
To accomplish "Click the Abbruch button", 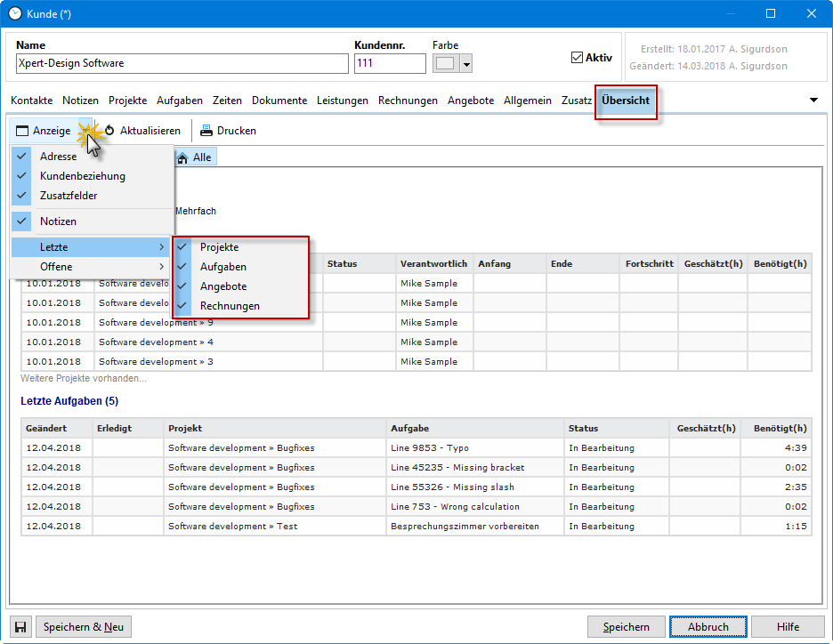I will click(x=708, y=627).
